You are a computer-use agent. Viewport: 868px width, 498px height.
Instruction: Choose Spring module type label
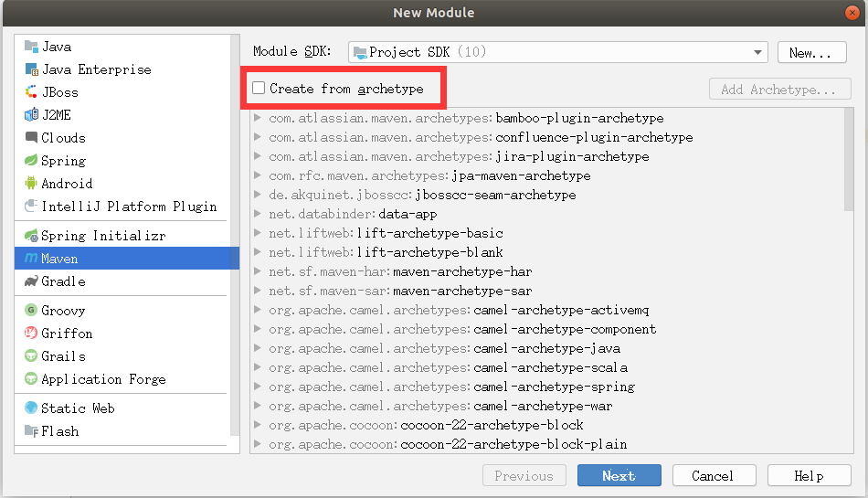click(x=64, y=161)
